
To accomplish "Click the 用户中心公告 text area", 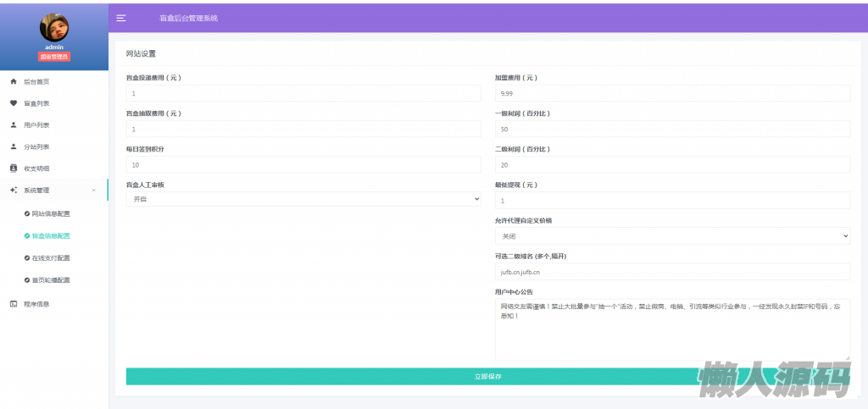I will [x=672, y=330].
